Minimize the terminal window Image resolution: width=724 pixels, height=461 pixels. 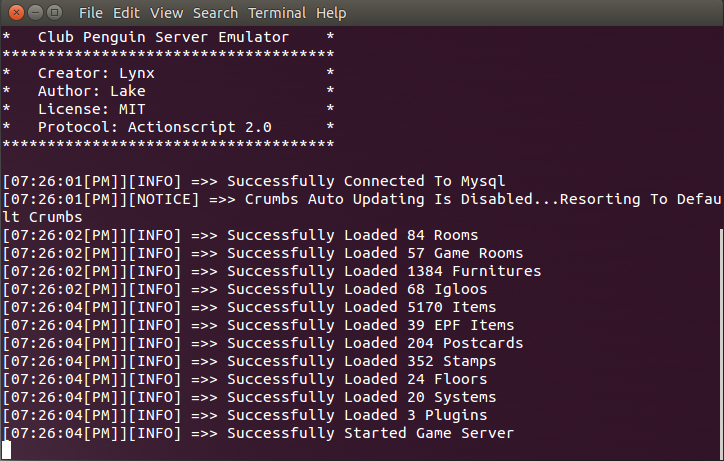tap(36, 12)
